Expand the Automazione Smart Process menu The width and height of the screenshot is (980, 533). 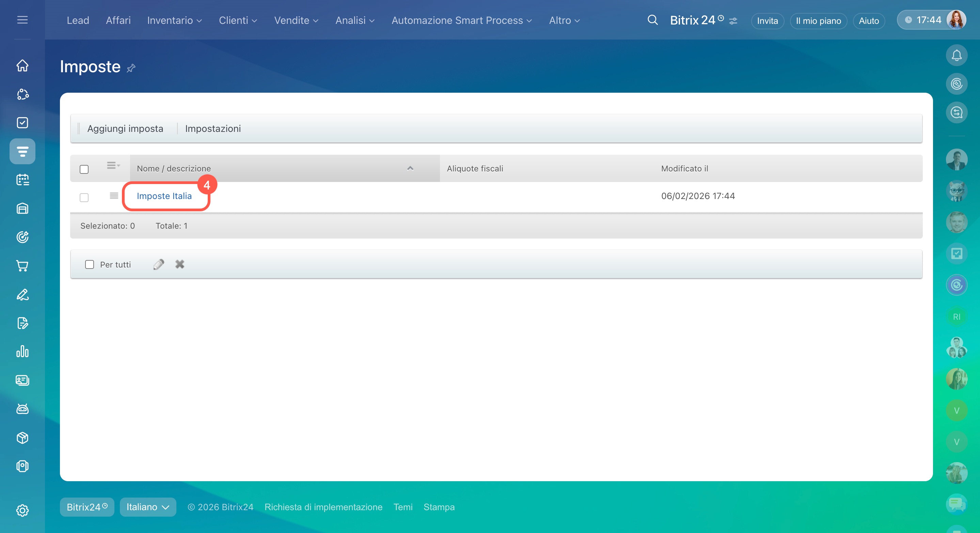[461, 20]
